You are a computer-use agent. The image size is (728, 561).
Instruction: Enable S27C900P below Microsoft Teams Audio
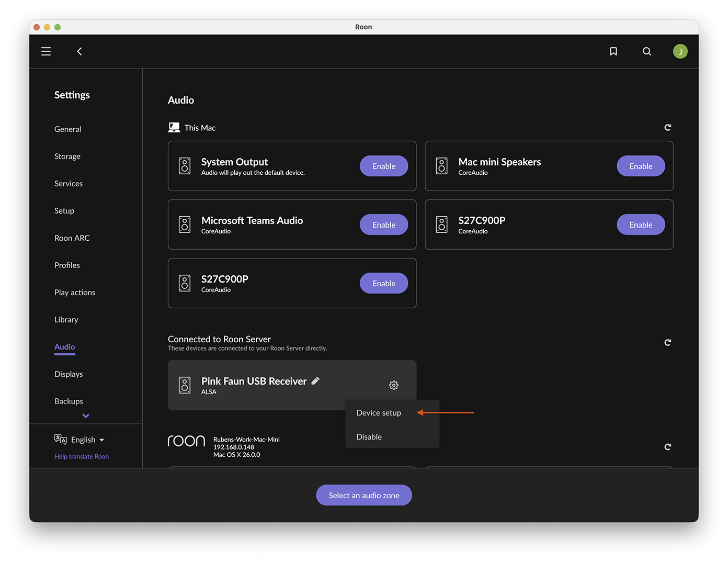(x=384, y=283)
